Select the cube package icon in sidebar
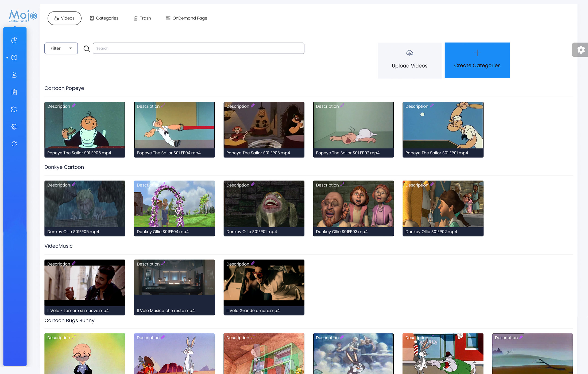This screenshot has height=374, width=588. click(14, 57)
